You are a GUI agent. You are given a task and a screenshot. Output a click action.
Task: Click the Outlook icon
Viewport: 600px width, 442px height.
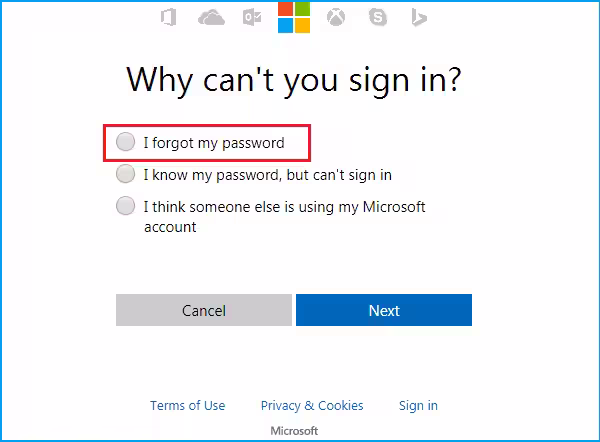tap(253, 17)
